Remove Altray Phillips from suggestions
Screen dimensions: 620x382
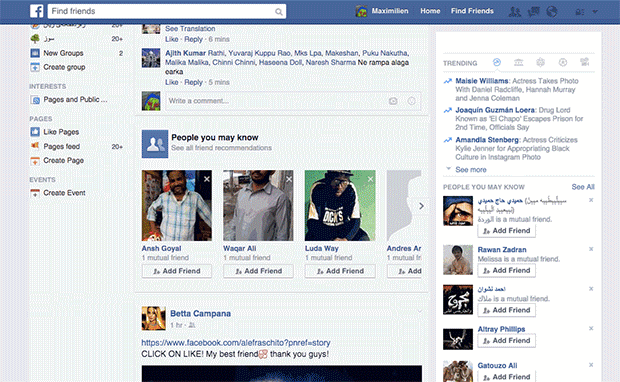591,328
